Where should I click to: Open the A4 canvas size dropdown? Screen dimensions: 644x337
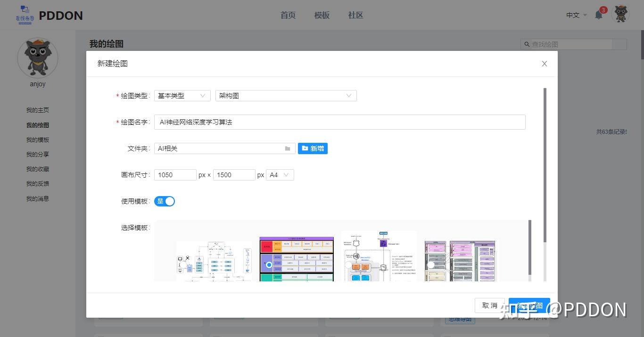[x=280, y=174]
